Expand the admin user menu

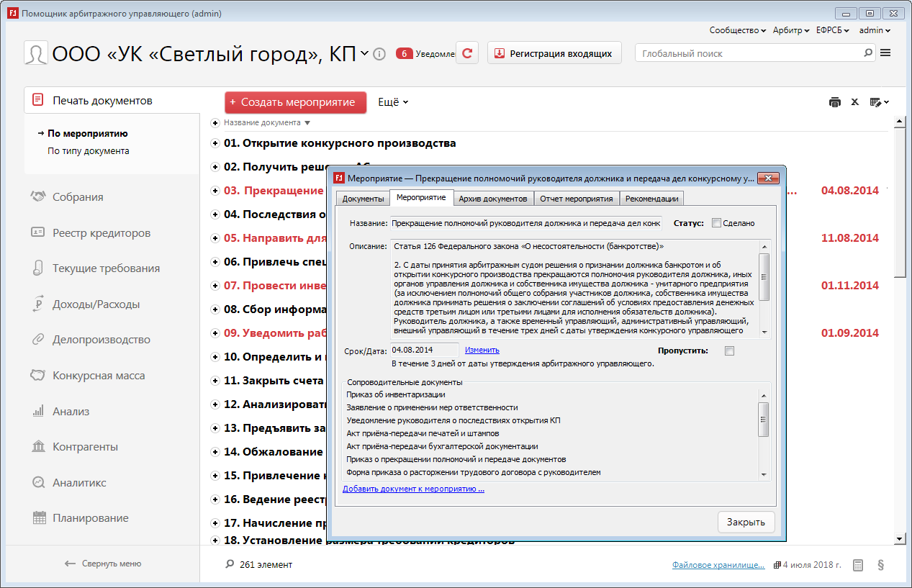[875, 30]
